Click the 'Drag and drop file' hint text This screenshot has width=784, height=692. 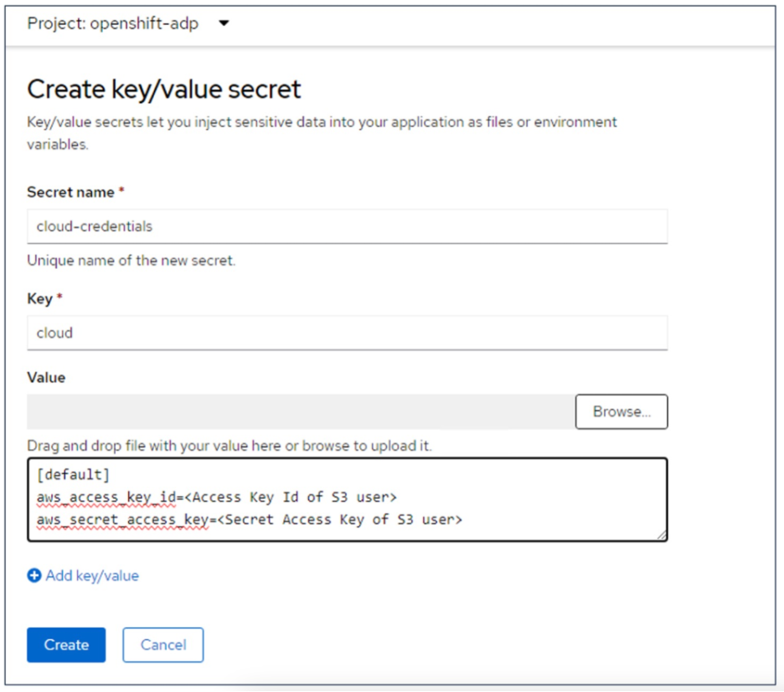(x=230, y=446)
